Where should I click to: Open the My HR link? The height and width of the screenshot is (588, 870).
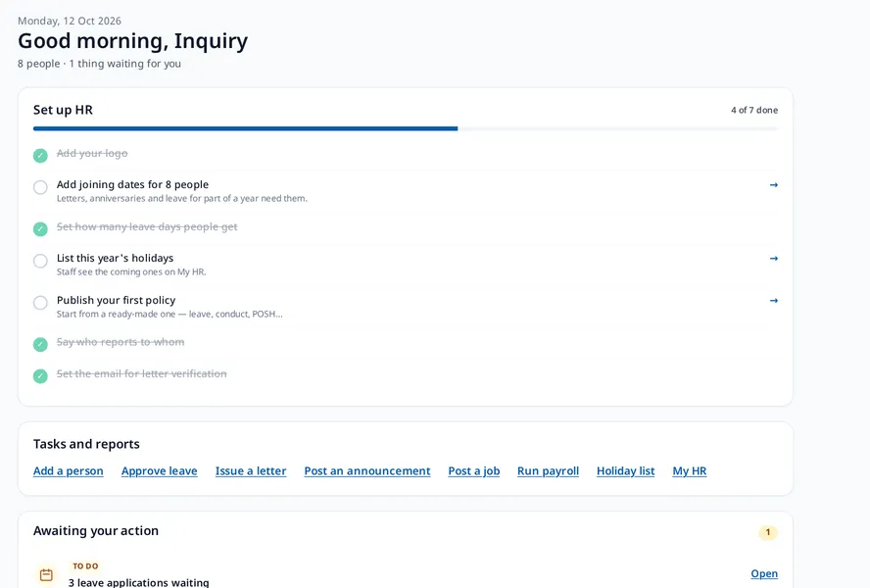[x=690, y=470]
